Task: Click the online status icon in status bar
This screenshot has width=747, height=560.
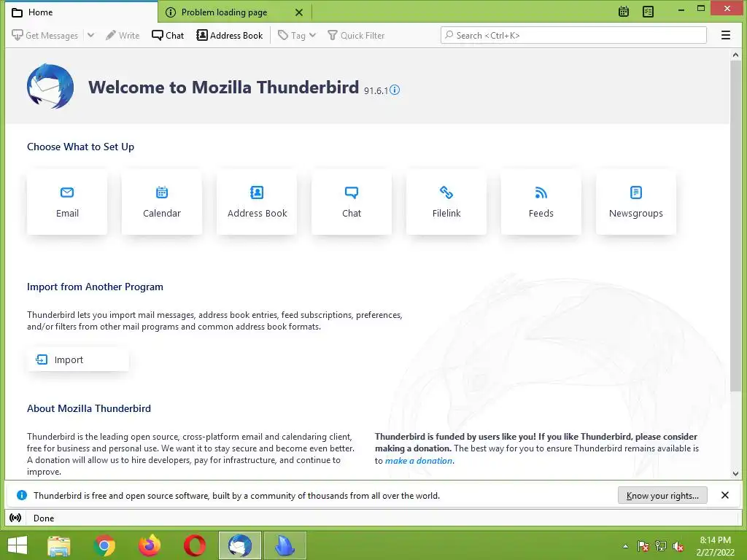Action: 15,518
